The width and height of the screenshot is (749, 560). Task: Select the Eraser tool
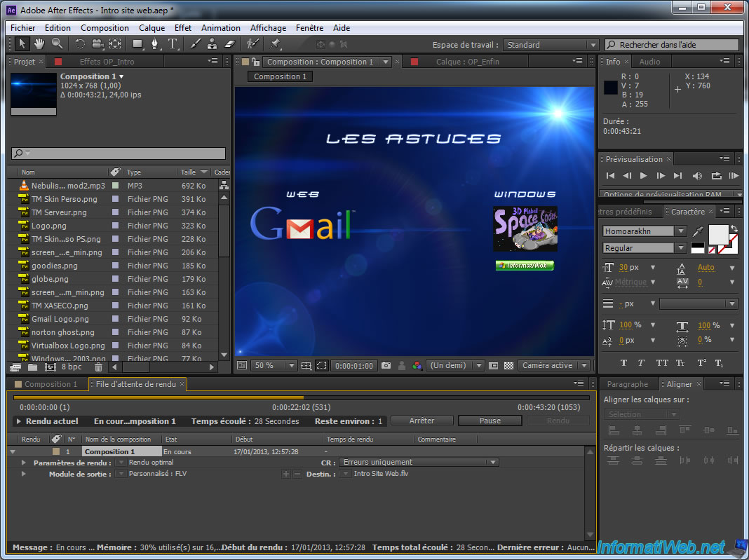[230, 44]
